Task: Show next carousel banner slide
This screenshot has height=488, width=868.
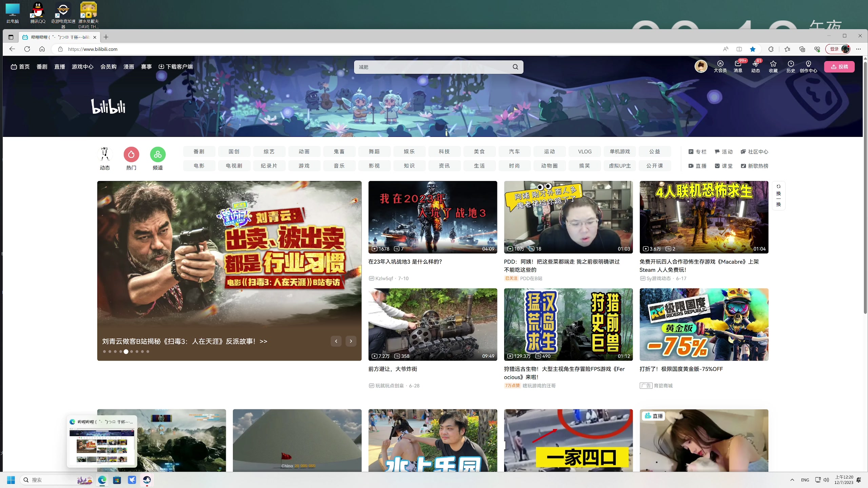Action: pos(351,341)
